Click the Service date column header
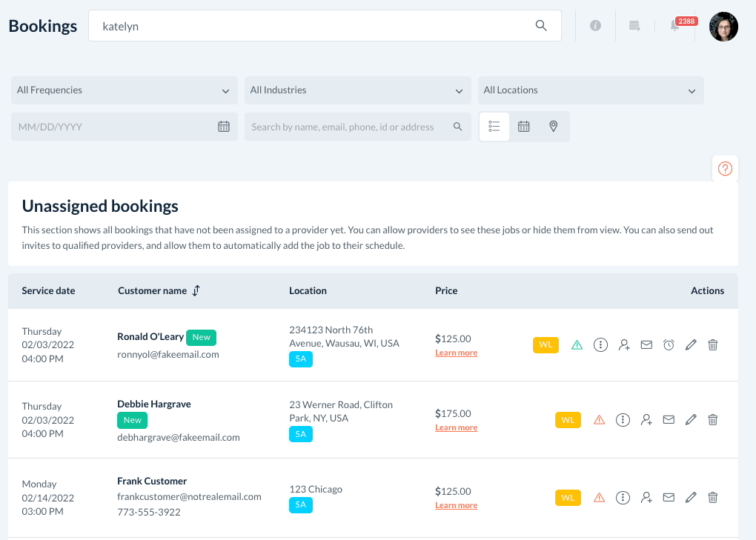 [x=48, y=291]
